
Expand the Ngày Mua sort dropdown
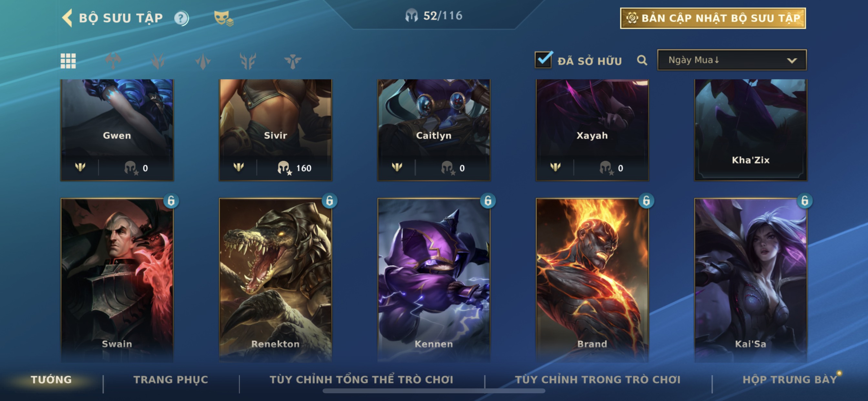pos(732,60)
